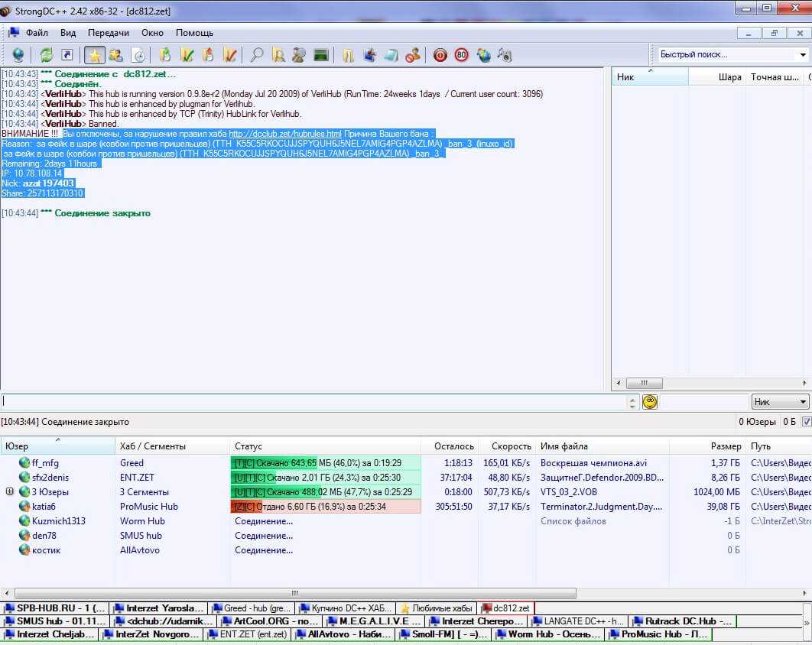Open the search magnifier icon

click(x=256, y=55)
